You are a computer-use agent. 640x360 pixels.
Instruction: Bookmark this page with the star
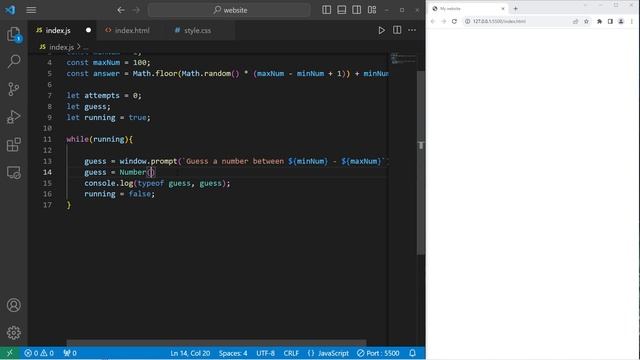(586, 21)
